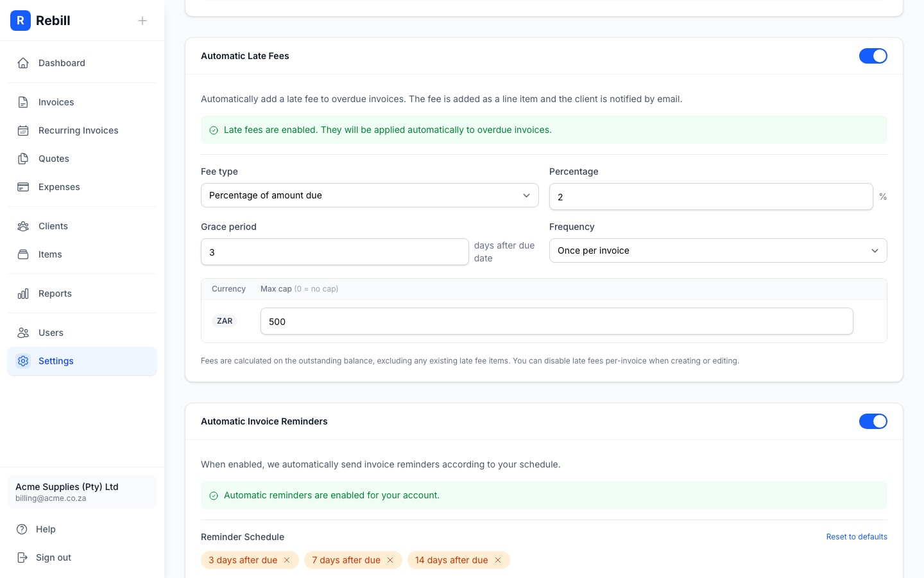
Task: Click the Clients people icon
Action: [x=23, y=226]
